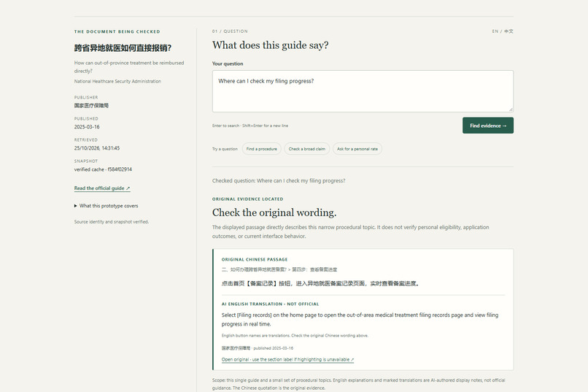Select Source identity and snapshot verified note
This screenshot has width=588, height=392.
(x=112, y=222)
